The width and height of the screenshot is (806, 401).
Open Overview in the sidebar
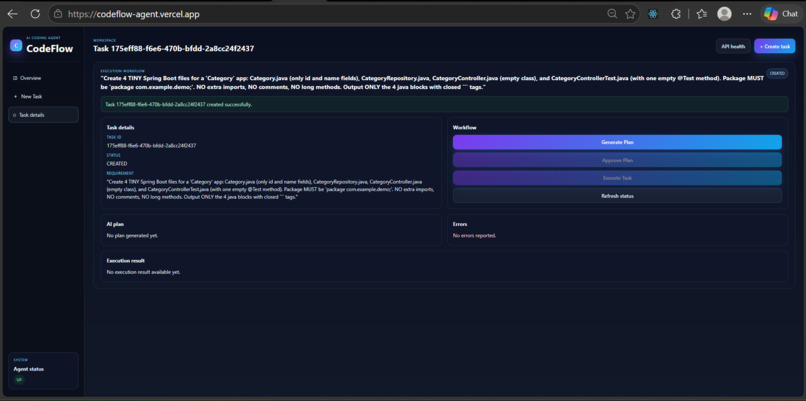coord(43,78)
